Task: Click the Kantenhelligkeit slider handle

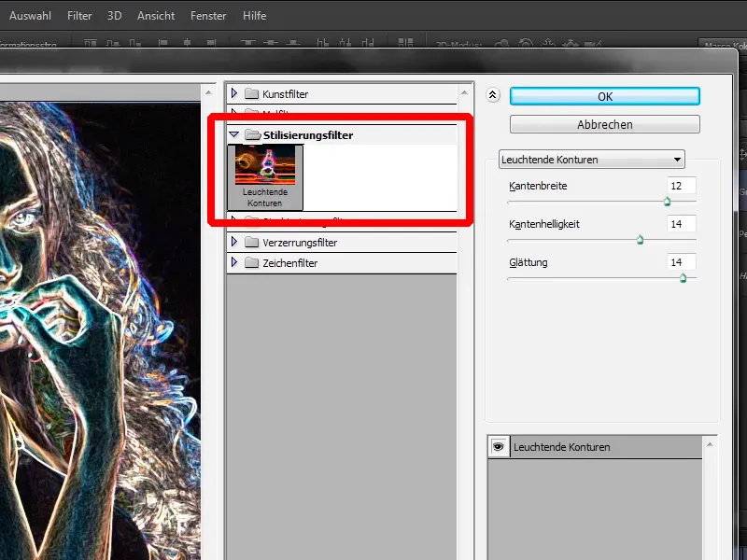Action: tap(640, 240)
